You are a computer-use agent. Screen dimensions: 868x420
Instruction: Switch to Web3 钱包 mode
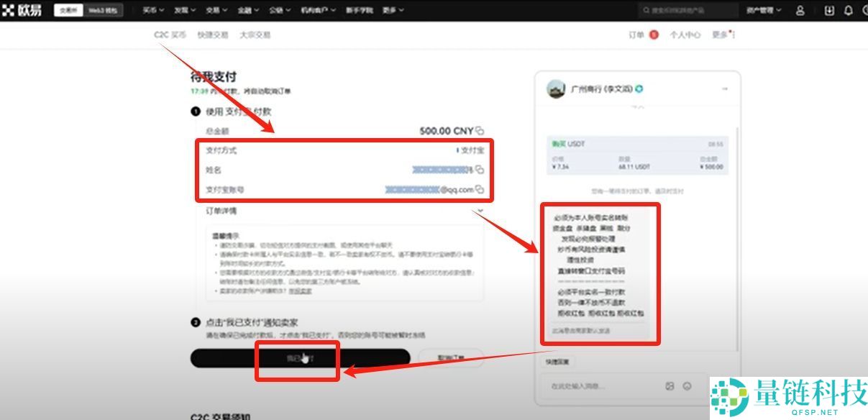coord(104,10)
